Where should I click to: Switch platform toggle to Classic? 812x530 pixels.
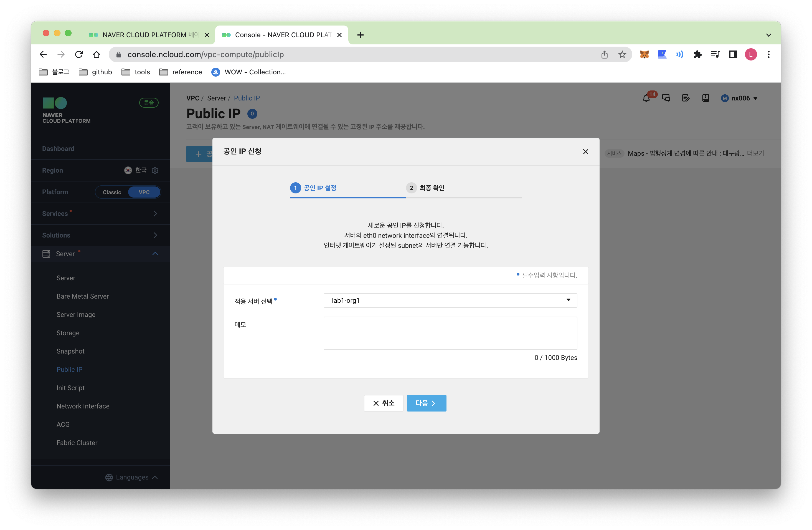point(112,192)
